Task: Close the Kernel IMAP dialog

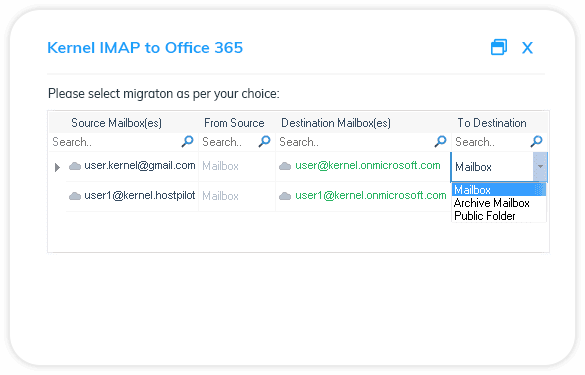Action: (x=527, y=48)
